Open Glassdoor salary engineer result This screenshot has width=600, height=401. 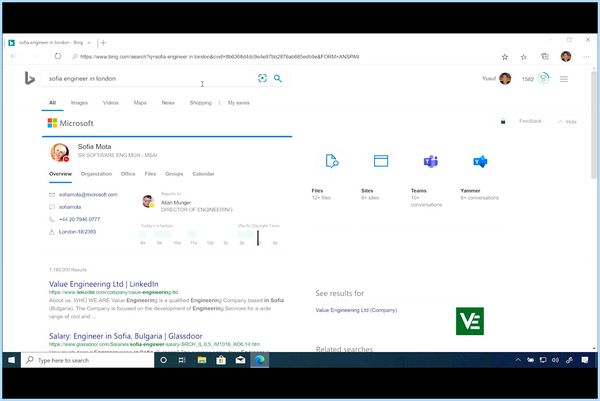[x=126, y=336]
